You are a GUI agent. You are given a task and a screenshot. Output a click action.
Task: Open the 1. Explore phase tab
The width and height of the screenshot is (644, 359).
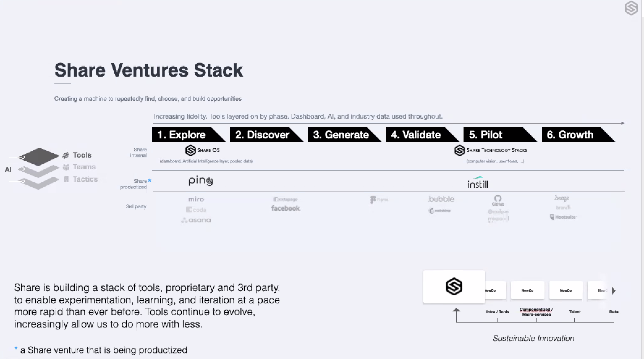189,134
